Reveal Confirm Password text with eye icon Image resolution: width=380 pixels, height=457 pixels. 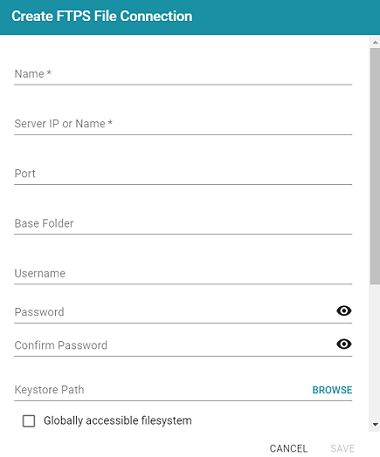click(x=344, y=344)
